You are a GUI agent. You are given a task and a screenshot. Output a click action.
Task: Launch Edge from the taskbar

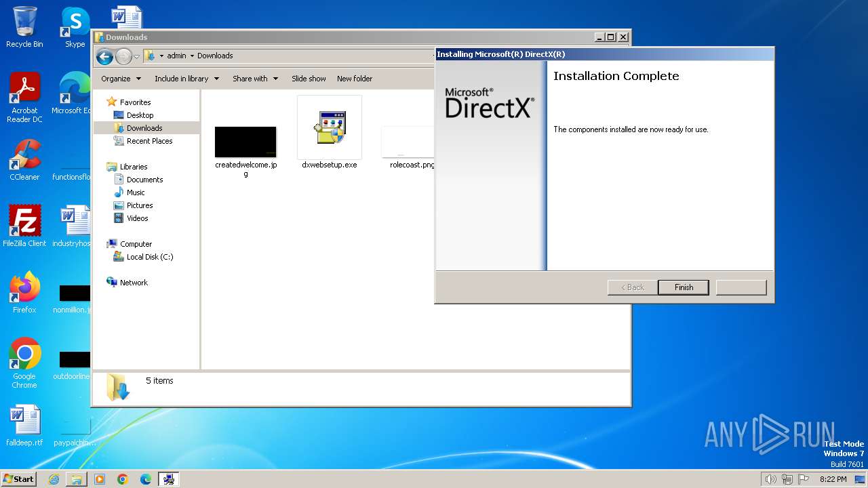point(146,479)
